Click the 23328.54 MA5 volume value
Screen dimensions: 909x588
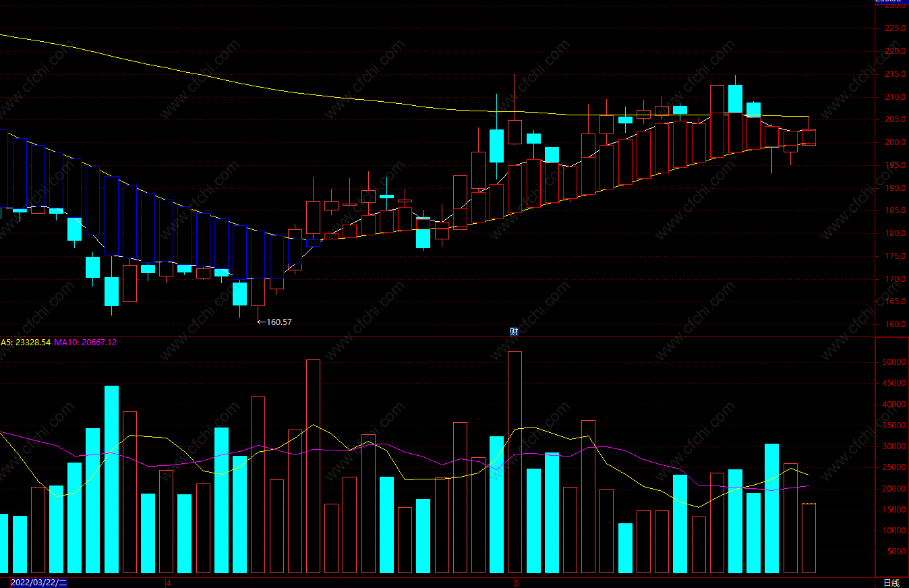32,343
